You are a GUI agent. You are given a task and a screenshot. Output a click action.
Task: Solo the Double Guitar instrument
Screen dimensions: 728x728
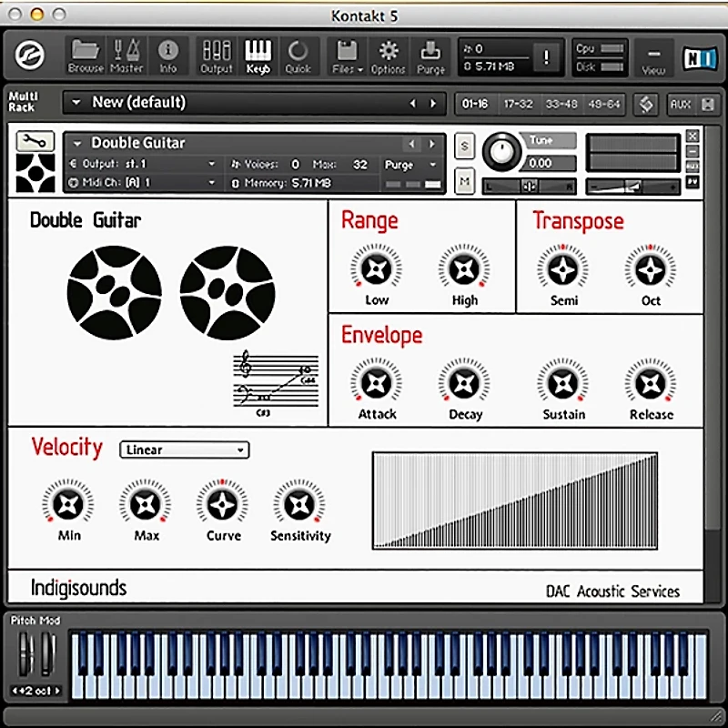(x=463, y=146)
